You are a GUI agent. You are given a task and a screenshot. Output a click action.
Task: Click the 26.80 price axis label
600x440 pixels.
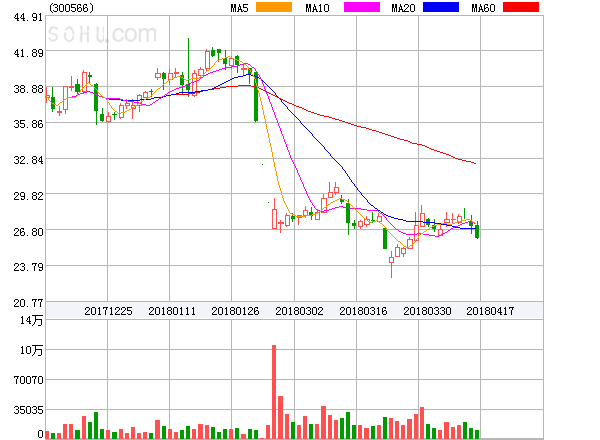[x=28, y=232]
